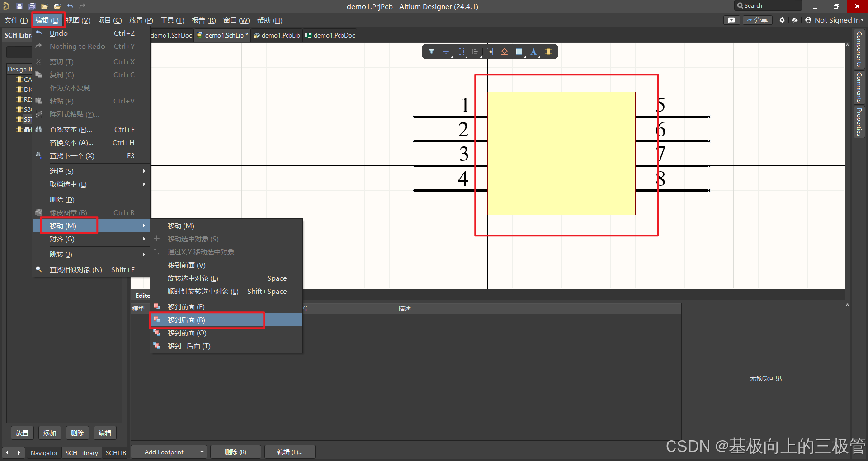
Task: Choose 移到前面 (F) submenu entry
Action: [x=226, y=307]
